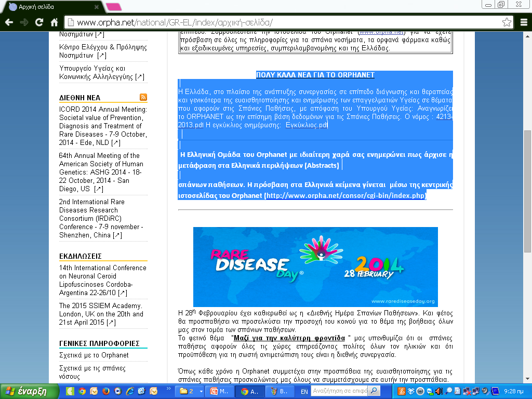
Task: Click the Outlook Express icon in quick launch
Action: coord(141,391)
